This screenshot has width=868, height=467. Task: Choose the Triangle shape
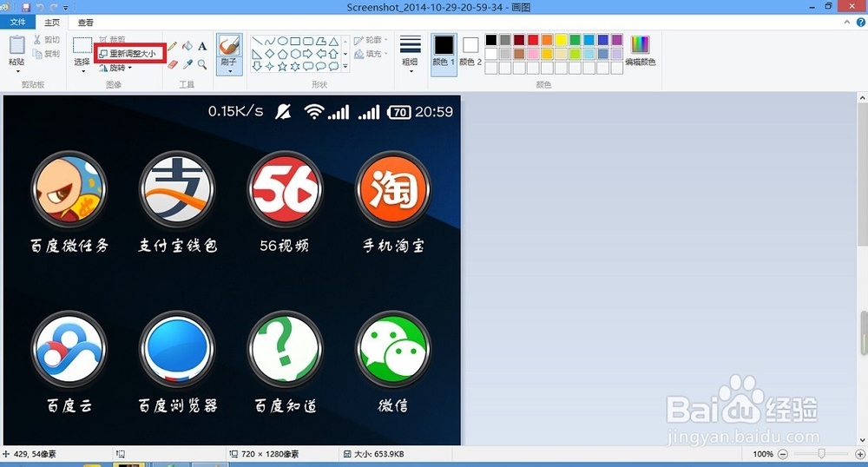pyautogui.click(x=333, y=41)
